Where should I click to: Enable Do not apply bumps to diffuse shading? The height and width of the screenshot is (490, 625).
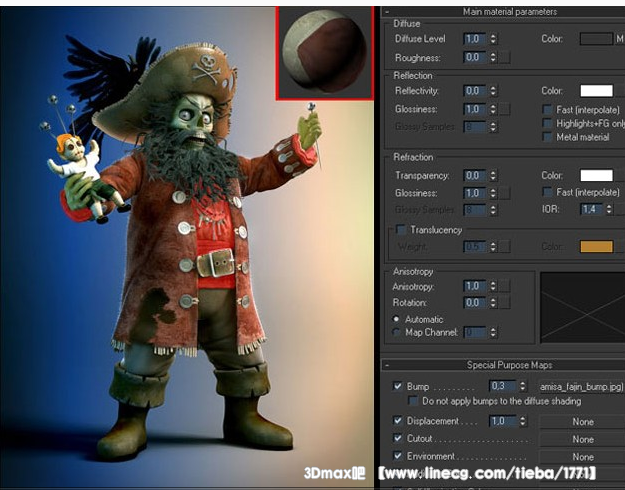coord(413,401)
